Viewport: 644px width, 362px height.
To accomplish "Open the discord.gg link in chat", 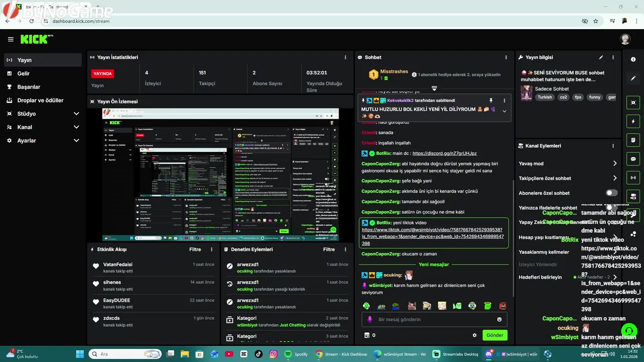I will click(444, 153).
